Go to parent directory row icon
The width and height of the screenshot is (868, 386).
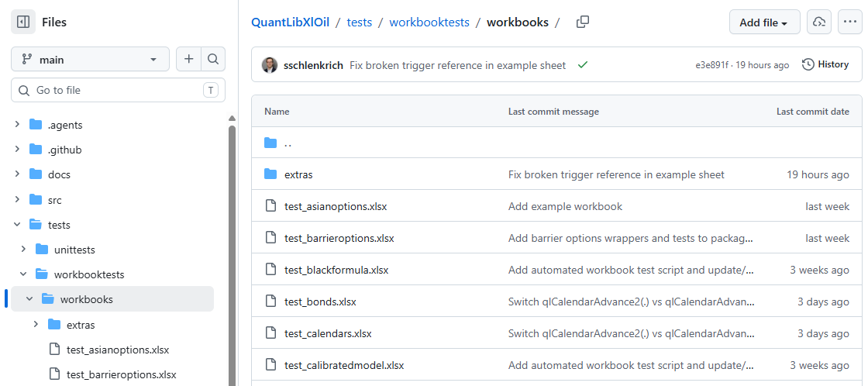point(270,143)
